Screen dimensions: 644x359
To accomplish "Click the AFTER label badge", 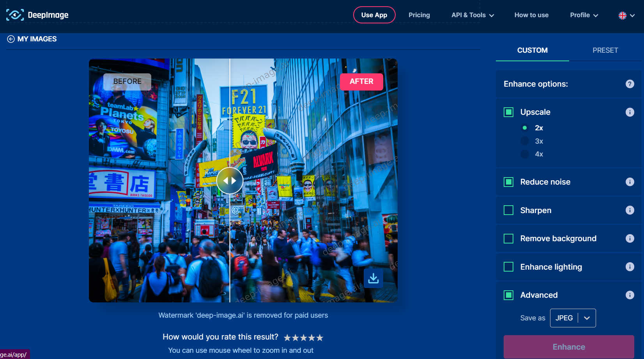I will coord(361,82).
